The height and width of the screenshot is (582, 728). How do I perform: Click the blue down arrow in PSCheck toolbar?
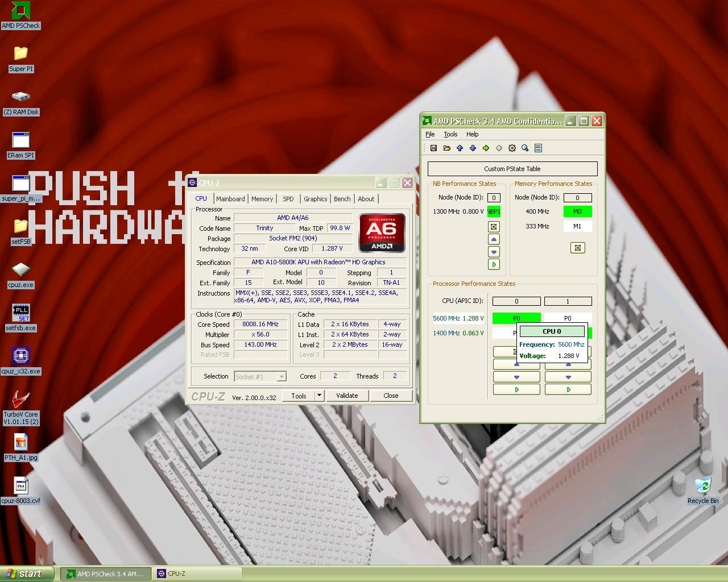point(473,148)
